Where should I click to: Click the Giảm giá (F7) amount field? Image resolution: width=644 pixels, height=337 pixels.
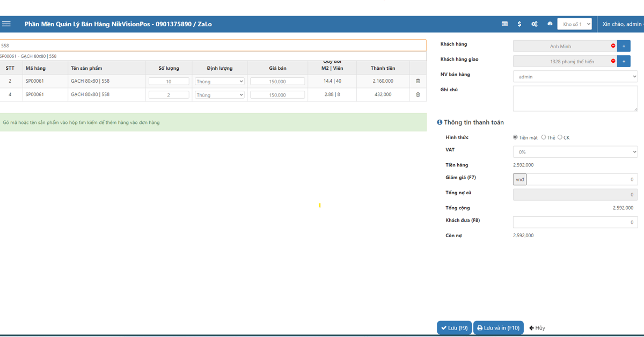pos(582,180)
